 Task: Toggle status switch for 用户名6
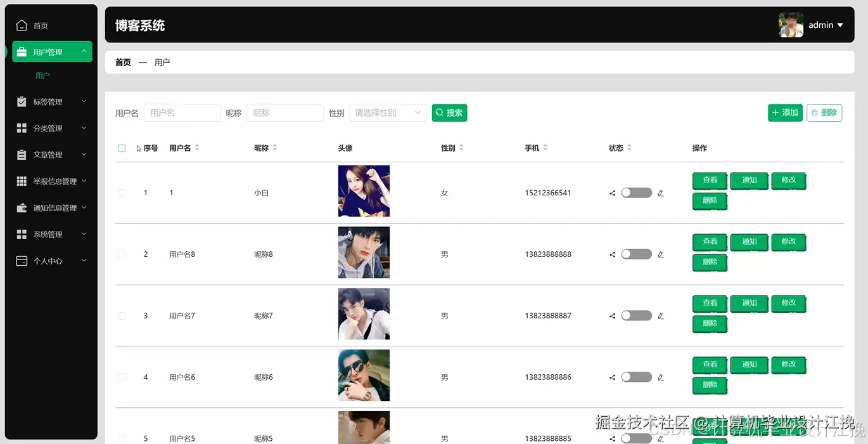[x=636, y=377]
